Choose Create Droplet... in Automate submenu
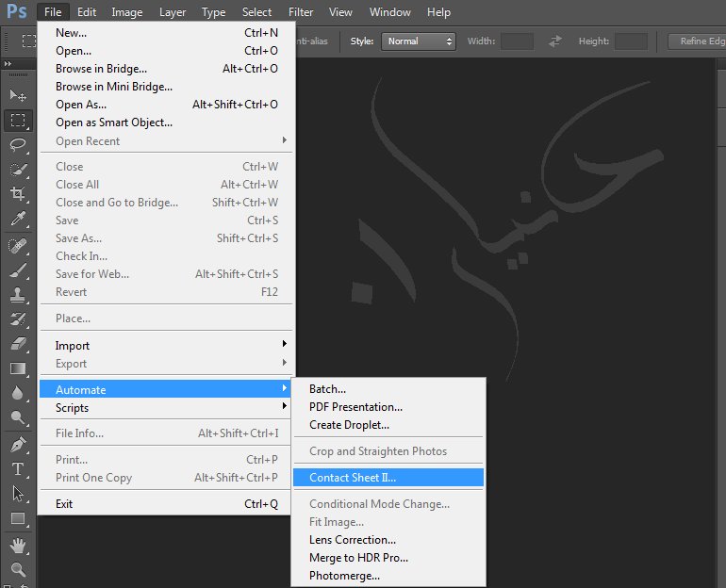The image size is (726, 588). pyautogui.click(x=388, y=425)
